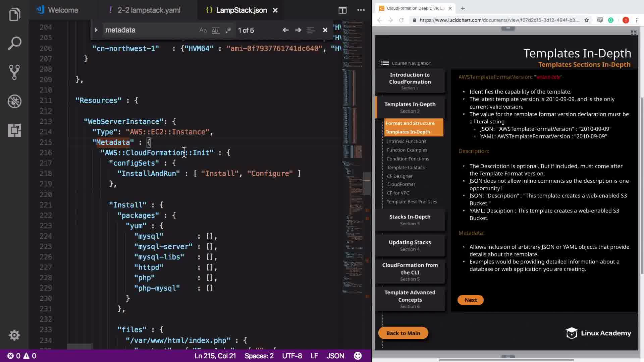644x362 pixels.
Task: Expand the Replace toggle arrow in find widget
Action: coord(96,30)
